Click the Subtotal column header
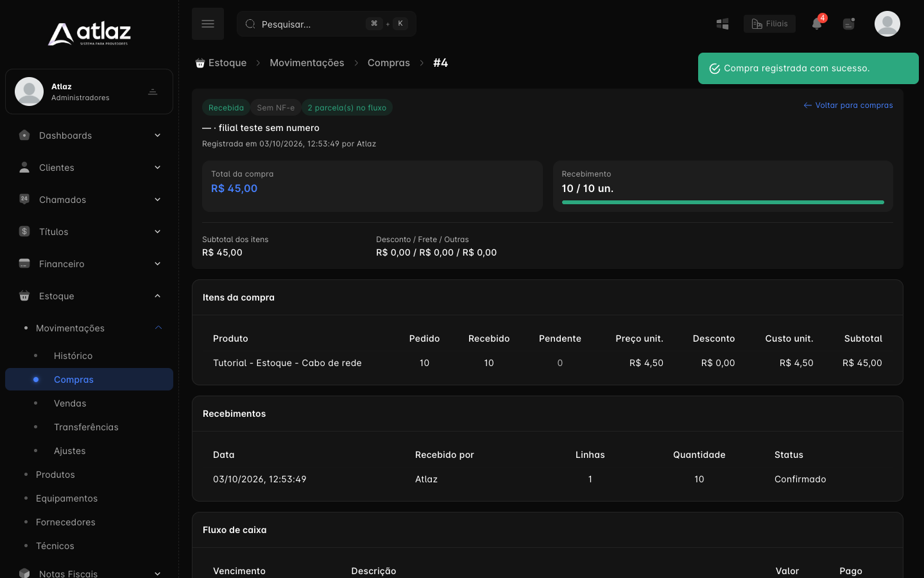The height and width of the screenshot is (578, 924). [x=863, y=339]
